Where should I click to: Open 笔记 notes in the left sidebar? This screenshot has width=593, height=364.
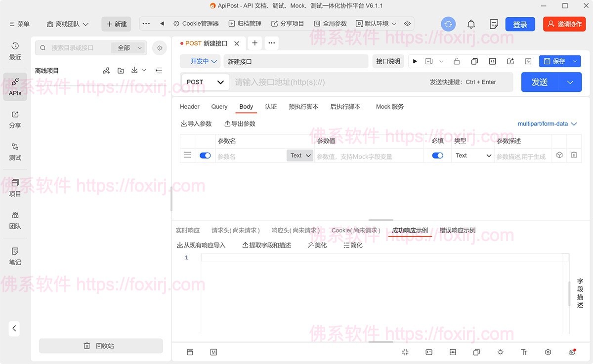pos(15,256)
